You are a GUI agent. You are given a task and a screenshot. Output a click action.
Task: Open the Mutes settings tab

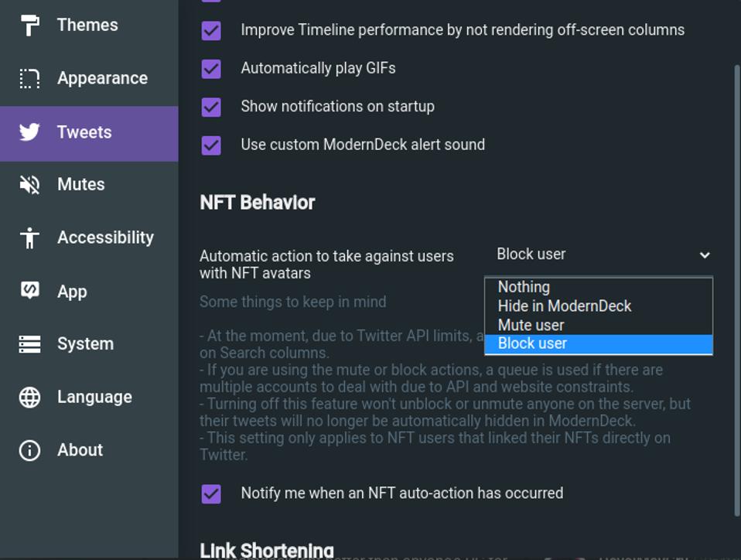pos(81,185)
